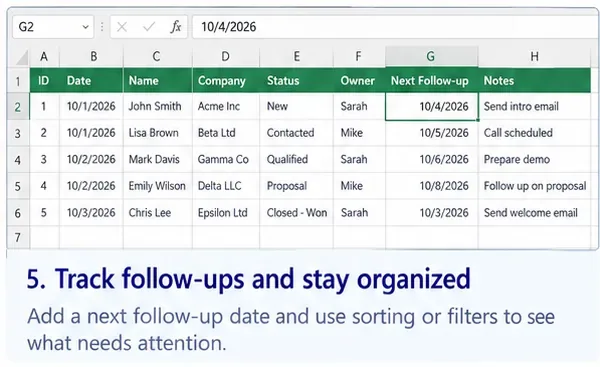The image size is (600, 367).
Task: Select the 10/5/2026 follow-up cell
Action: tap(432, 133)
